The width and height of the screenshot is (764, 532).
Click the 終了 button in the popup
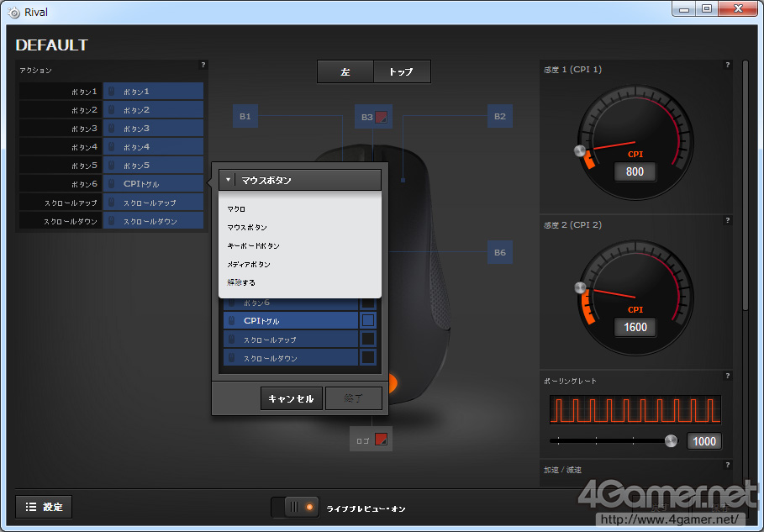353,398
